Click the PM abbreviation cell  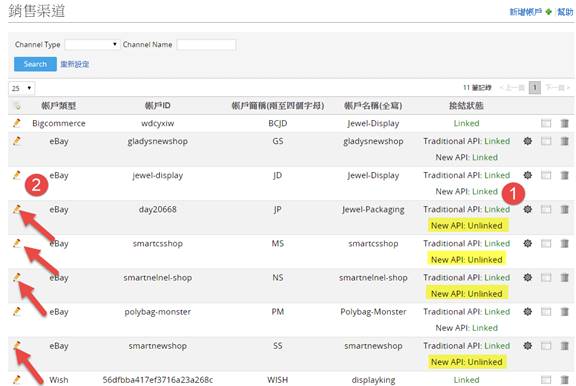pyautogui.click(x=278, y=311)
